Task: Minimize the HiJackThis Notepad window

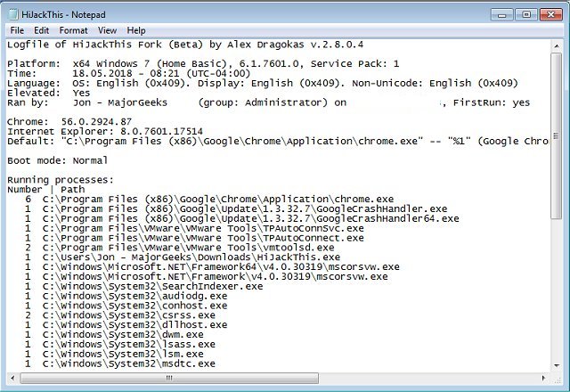Action: tap(501, 14)
